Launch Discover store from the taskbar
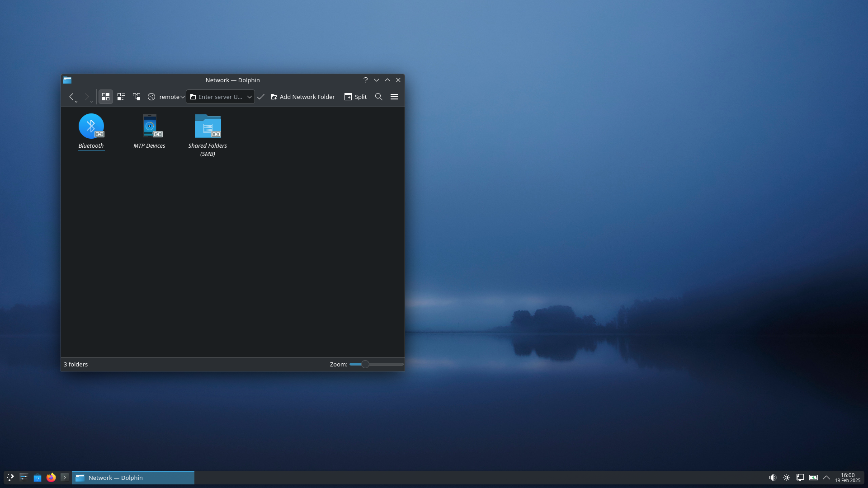This screenshot has height=488, width=868. click(38, 478)
